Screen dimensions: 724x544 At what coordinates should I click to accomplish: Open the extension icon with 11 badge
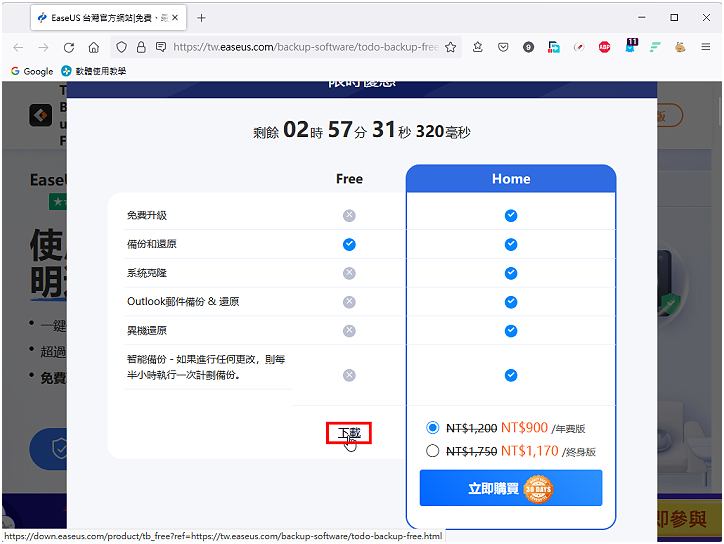631,46
